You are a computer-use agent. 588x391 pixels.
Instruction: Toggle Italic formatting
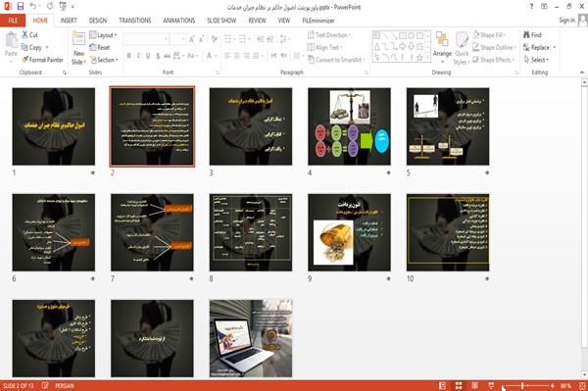click(x=138, y=56)
